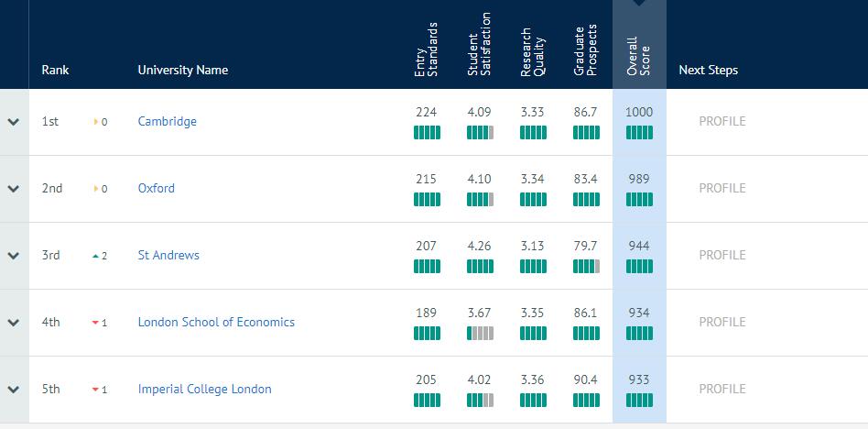Sort by Student Satisfaction column
Image resolution: width=868 pixels, height=429 pixels.
click(x=480, y=46)
